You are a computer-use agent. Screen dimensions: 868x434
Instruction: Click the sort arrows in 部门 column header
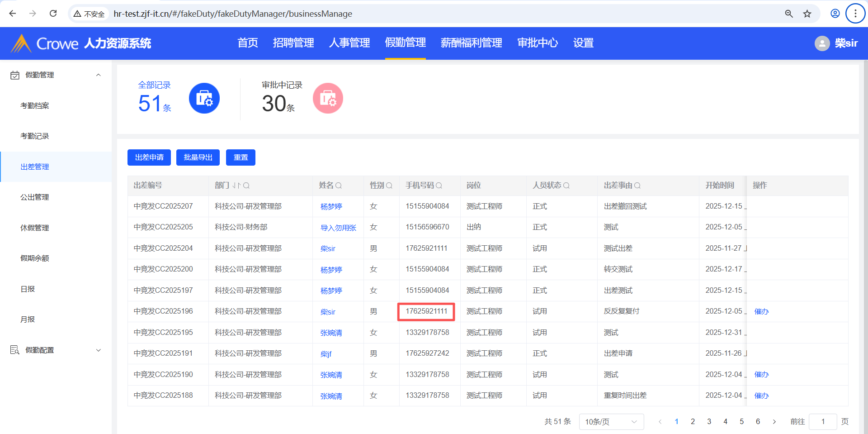tap(236, 186)
